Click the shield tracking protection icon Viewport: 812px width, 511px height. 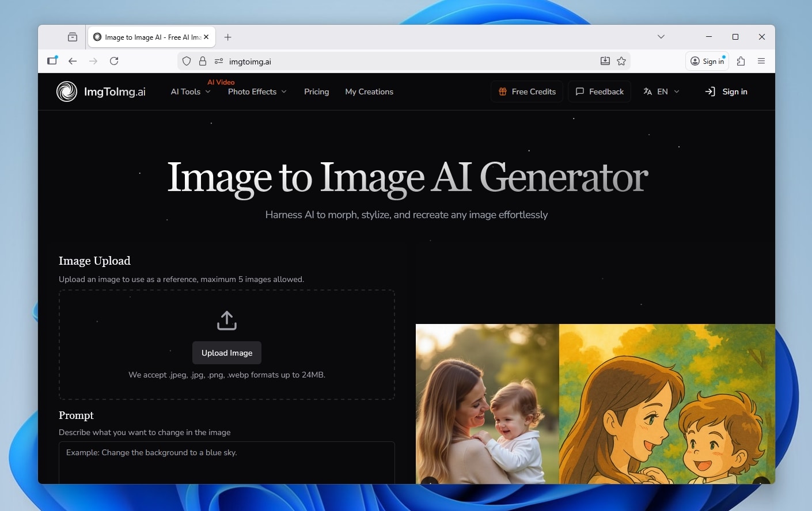click(187, 61)
